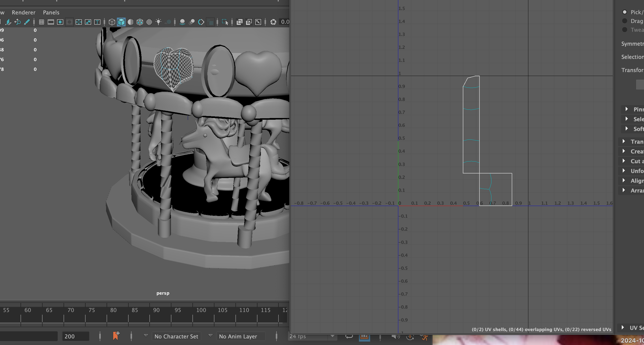Enable wireframe display mode
Viewport: 644px width, 345px height.
pos(112,22)
